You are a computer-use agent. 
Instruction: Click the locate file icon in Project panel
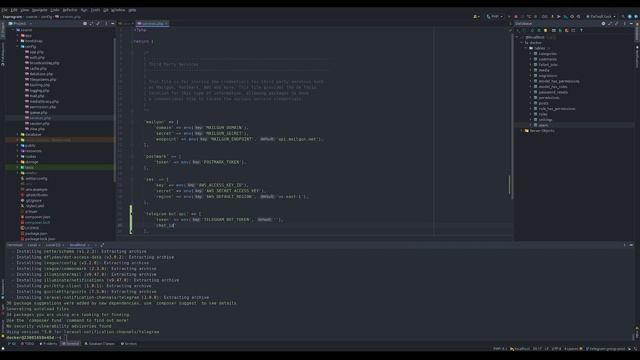click(85, 24)
